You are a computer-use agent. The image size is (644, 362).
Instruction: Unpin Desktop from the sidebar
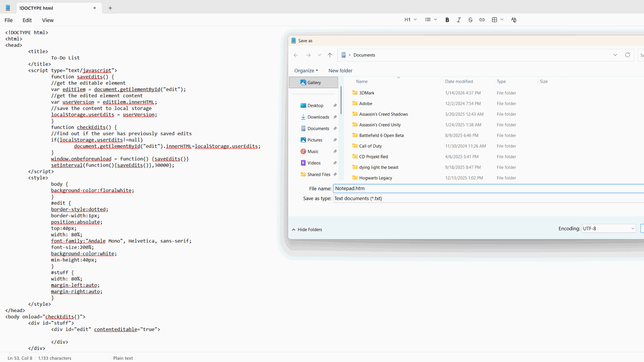(335, 105)
